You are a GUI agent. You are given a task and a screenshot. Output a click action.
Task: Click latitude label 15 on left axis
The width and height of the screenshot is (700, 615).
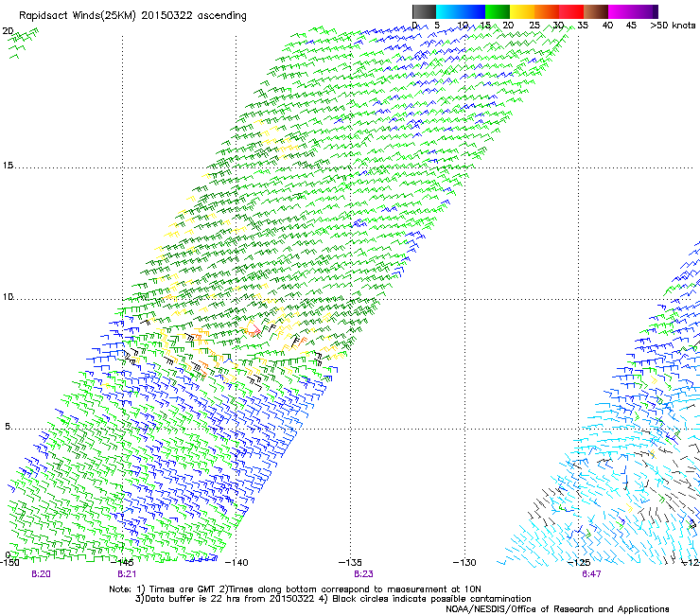8,166
